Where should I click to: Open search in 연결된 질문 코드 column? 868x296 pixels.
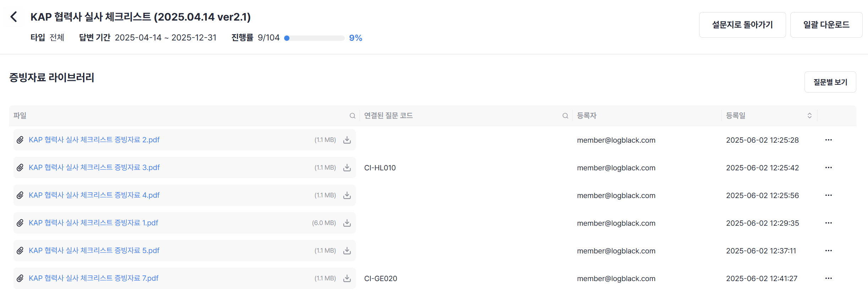565,116
